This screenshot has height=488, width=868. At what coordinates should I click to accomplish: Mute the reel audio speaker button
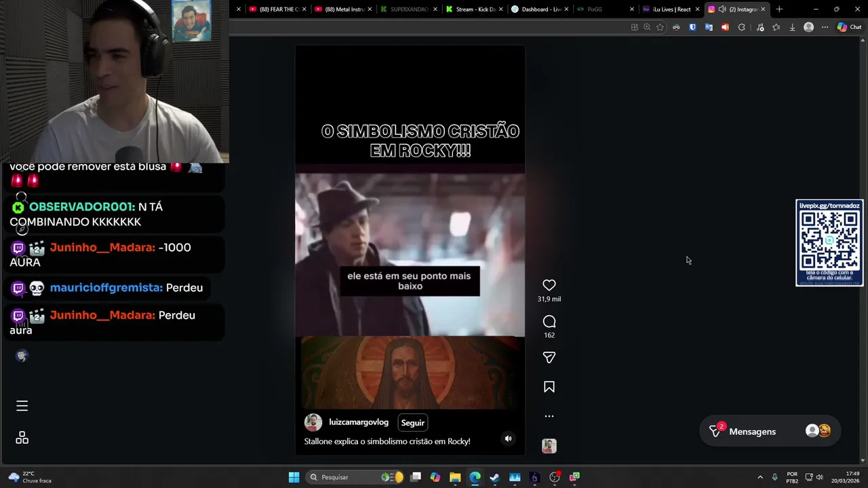(x=508, y=439)
